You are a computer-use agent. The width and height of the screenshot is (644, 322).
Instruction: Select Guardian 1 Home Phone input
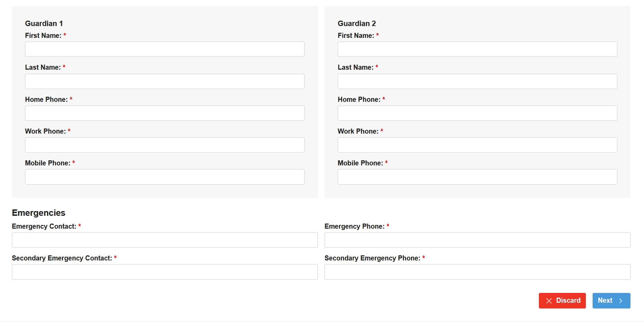pyautogui.click(x=165, y=113)
